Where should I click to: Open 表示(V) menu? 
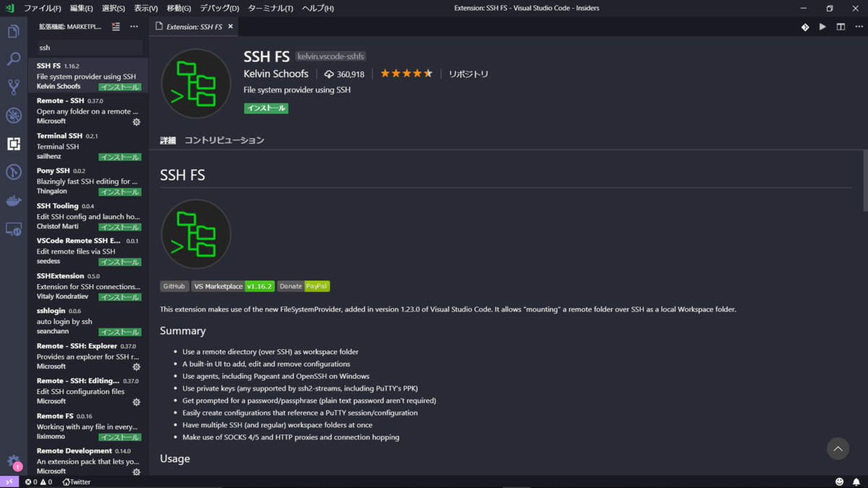(x=145, y=8)
